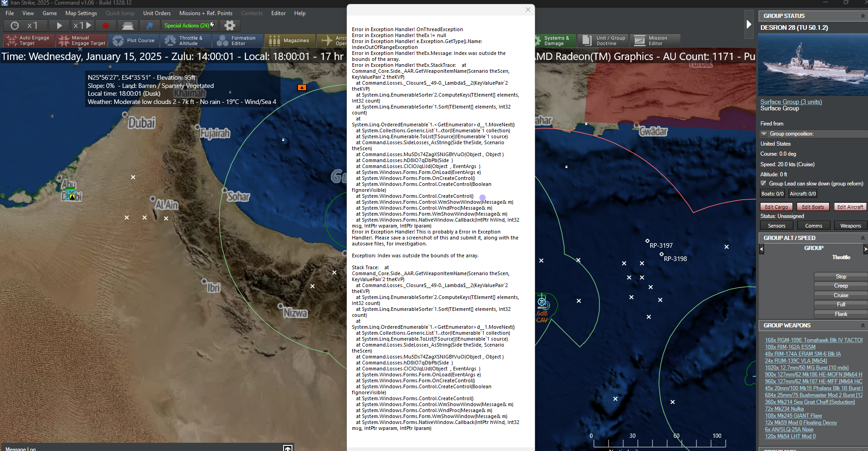Click the Boats: 0/0 button
868x451 pixels.
point(772,194)
